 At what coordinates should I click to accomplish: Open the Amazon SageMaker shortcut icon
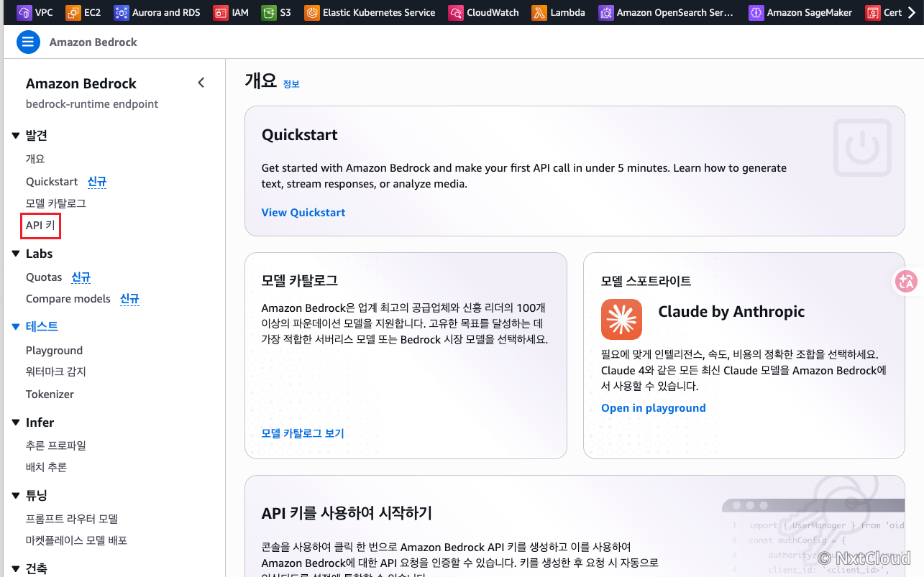tap(756, 12)
